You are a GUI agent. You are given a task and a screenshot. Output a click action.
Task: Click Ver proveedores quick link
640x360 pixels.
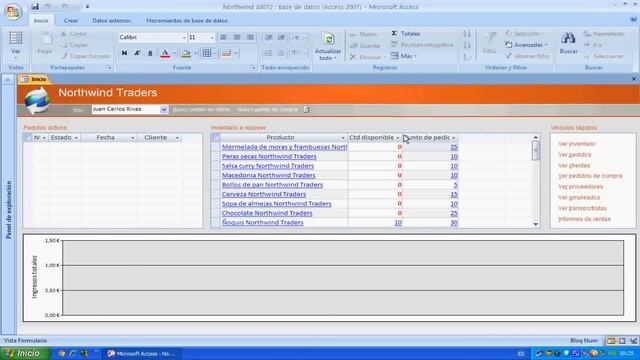point(580,187)
